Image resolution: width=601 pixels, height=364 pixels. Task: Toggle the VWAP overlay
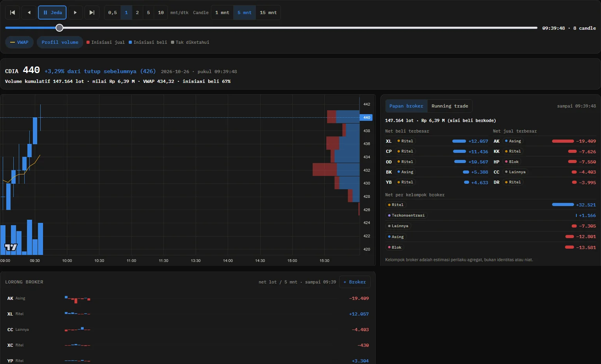(19, 42)
